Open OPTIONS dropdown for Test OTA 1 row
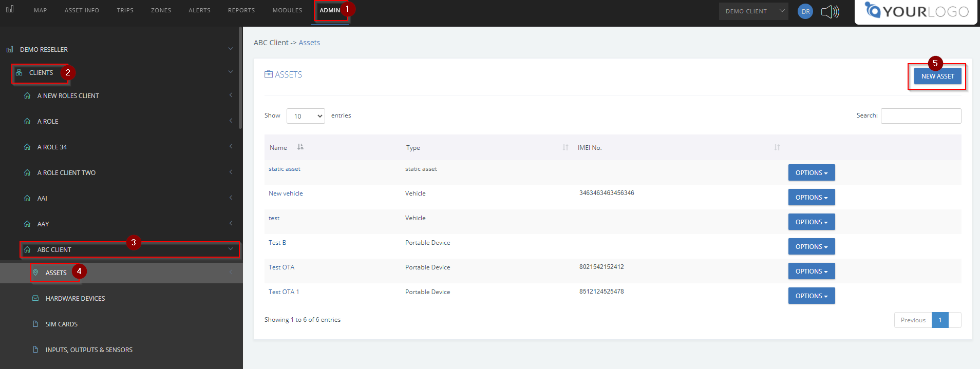This screenshot has height=369, width=980. click(812, 296)
